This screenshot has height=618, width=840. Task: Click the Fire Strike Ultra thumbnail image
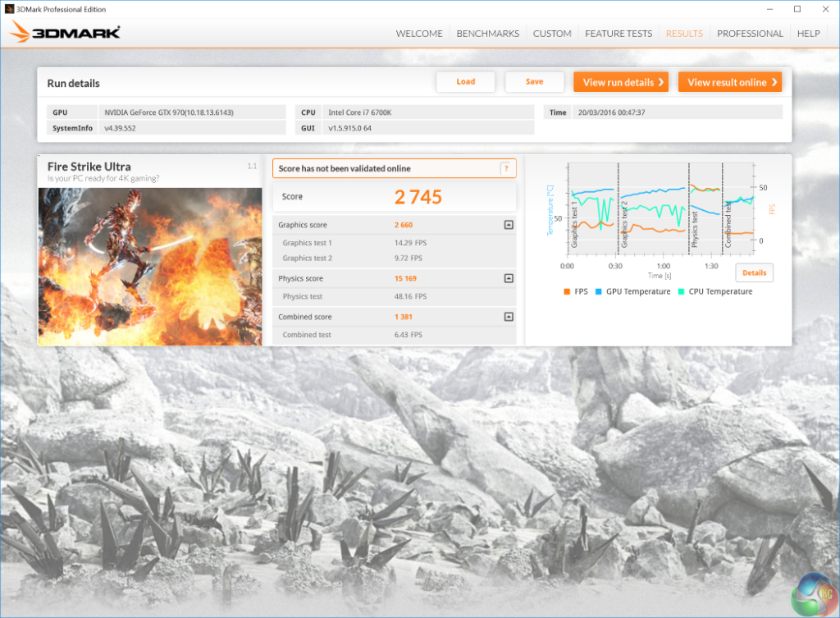pos(150,266)
